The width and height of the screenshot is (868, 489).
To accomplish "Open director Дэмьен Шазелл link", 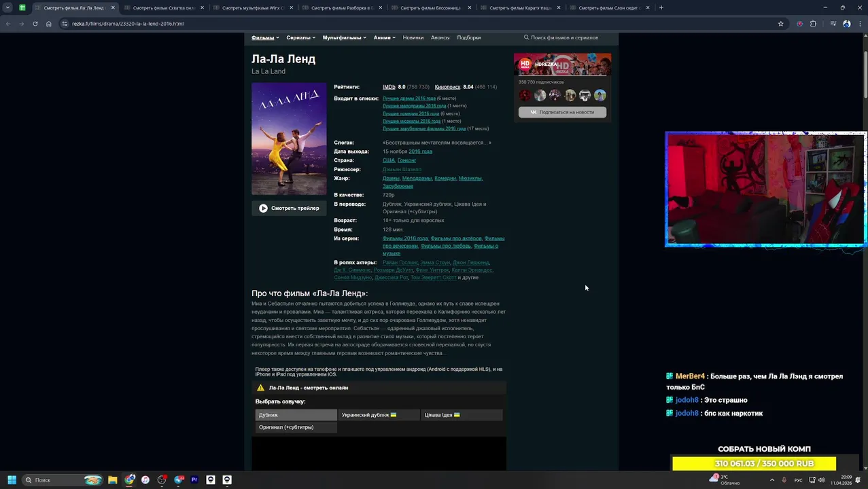I will [x=402, y=169].
